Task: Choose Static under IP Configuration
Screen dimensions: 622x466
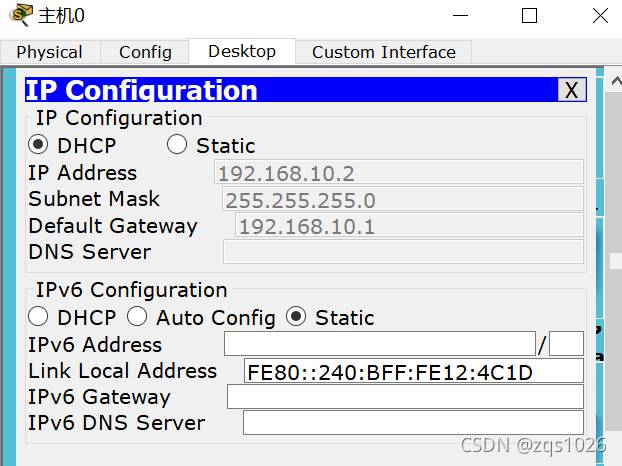Action: (177, 145)
